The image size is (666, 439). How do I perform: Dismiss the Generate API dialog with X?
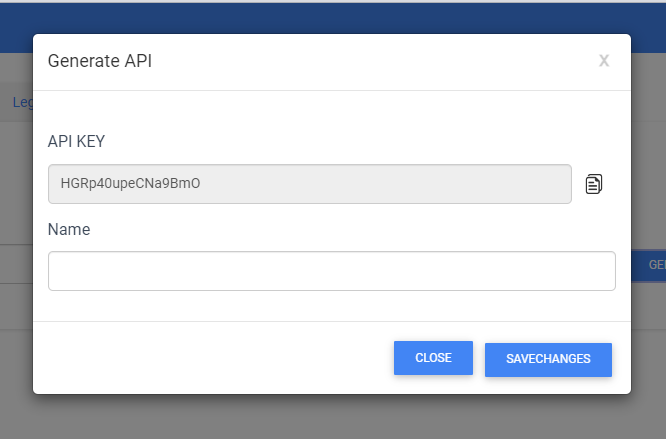pyautogui.click(x=604, y=61)
